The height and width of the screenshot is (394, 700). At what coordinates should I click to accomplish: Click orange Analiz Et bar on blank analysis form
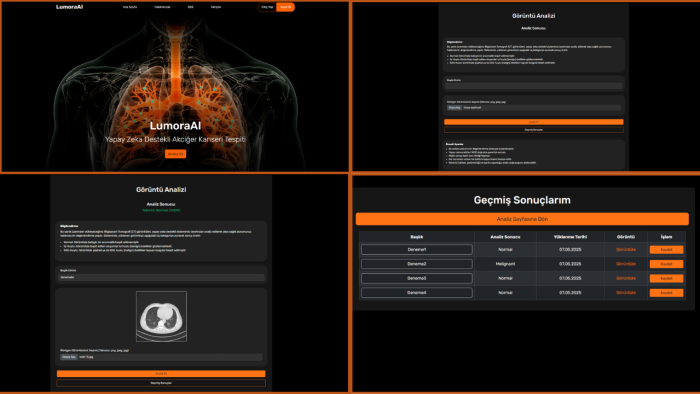[533, 122]
